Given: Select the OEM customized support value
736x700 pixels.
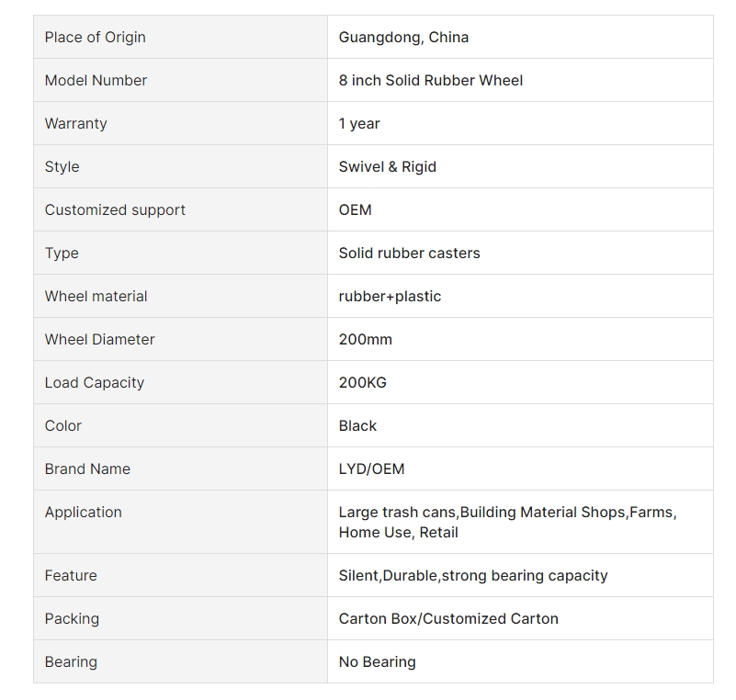Looking at the screenshot, I should 356,209.
